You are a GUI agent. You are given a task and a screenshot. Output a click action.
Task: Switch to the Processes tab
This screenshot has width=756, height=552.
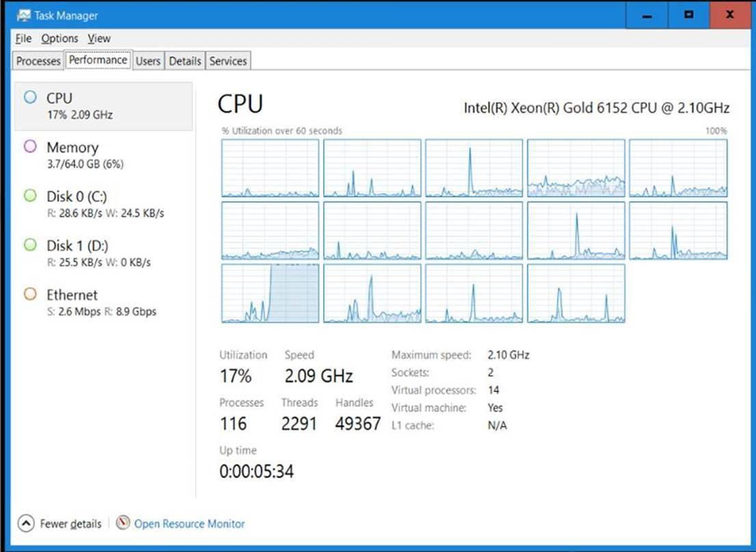pyautogui.click(x=38, y=61)
